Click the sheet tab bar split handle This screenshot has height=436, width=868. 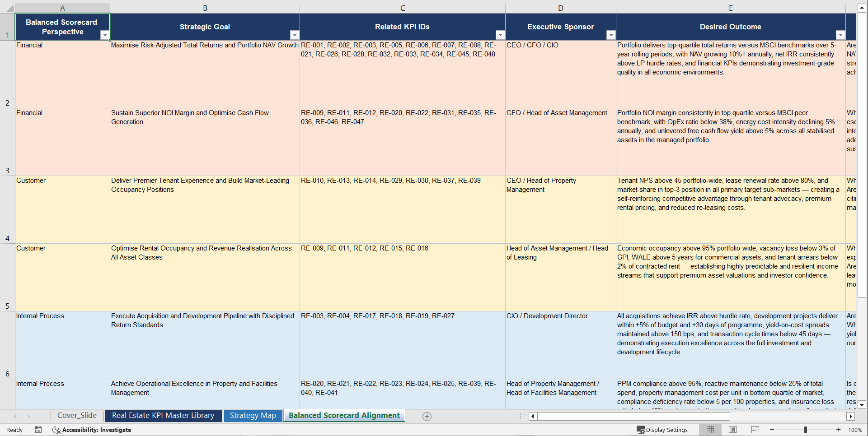(520, 416)
